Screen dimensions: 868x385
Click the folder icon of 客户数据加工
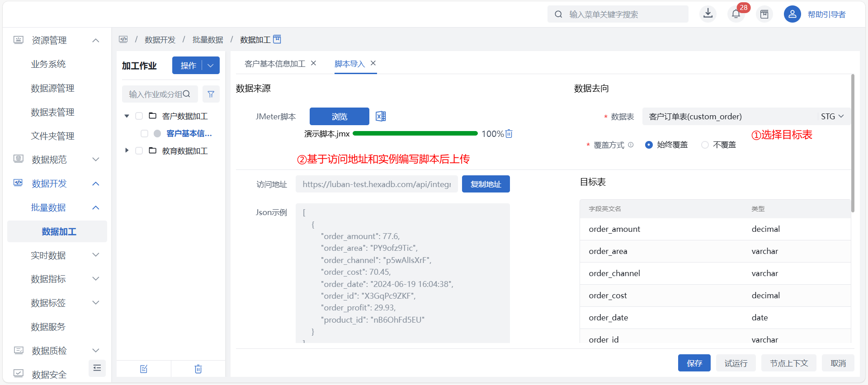[x=153, y=116]
